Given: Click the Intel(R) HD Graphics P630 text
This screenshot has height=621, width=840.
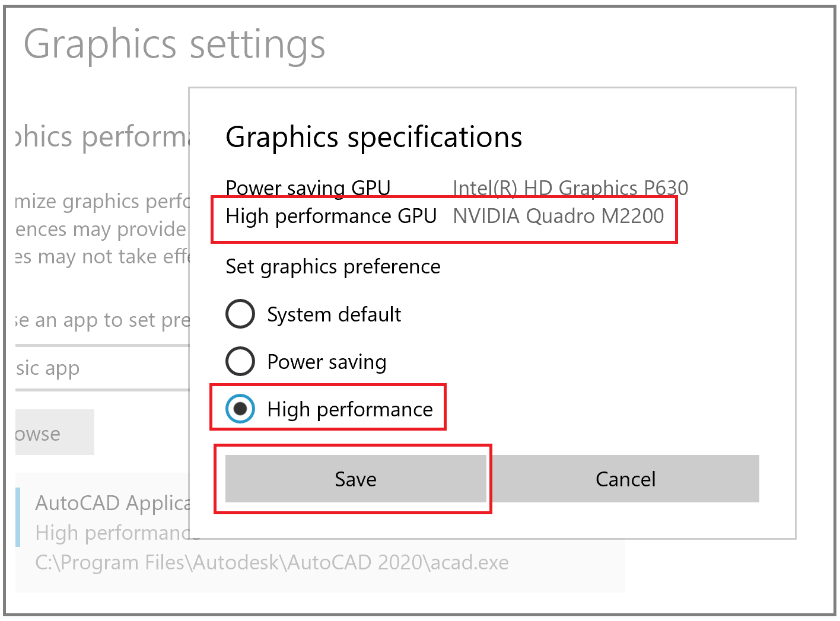Looking at the screenshot, I should [x=570, y=187].
